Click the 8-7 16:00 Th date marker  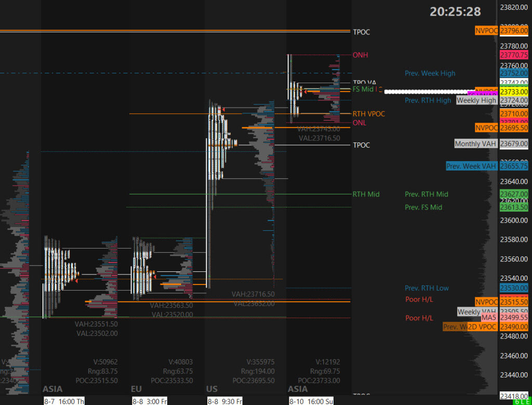click(x=64, y=401)
